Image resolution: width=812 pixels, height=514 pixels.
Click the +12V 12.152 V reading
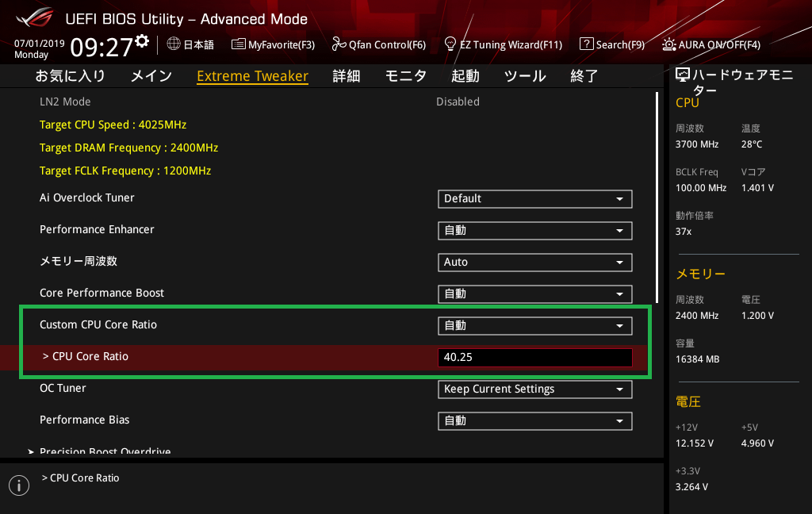695,443
